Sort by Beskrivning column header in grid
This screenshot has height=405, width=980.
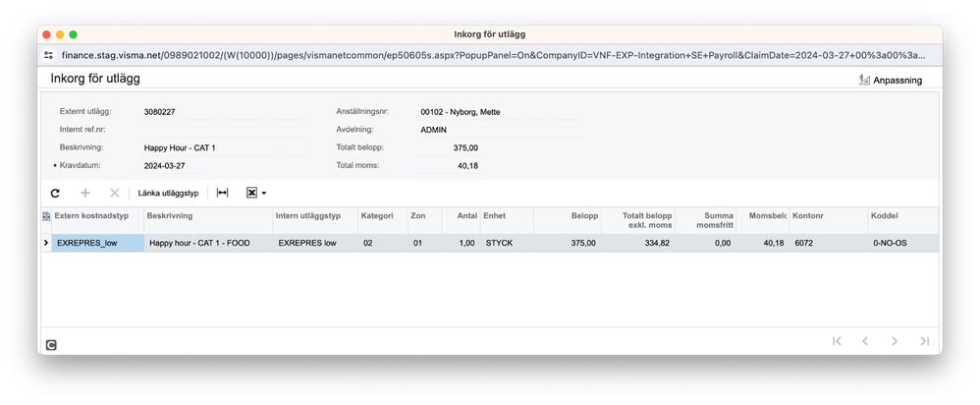[x=208, y=220]
